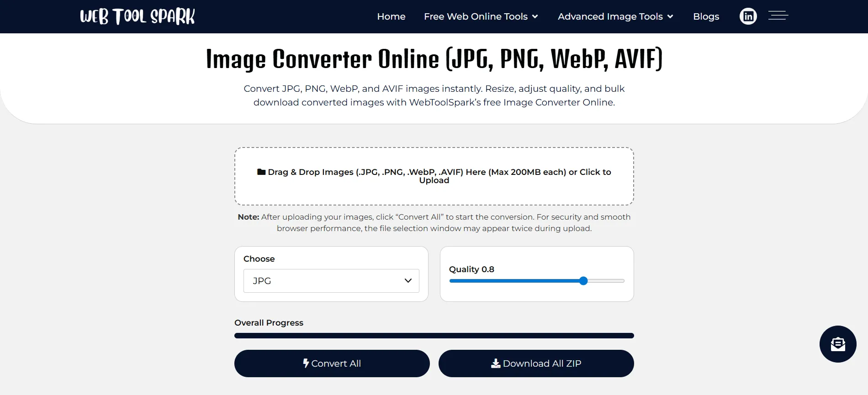Image resolution: width=868 pixels, height=395 pixels.
Task: Click the Image Converter Online heading
Action: [x=434, y=59]
